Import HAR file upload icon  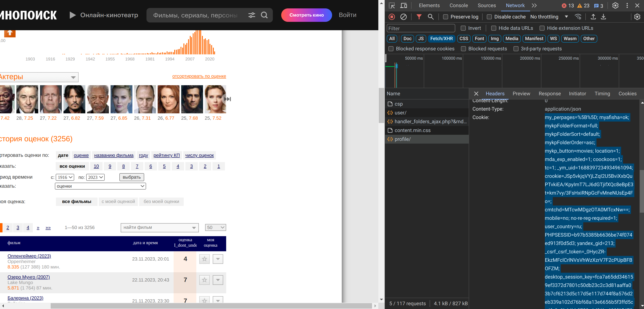coord(593,17)
